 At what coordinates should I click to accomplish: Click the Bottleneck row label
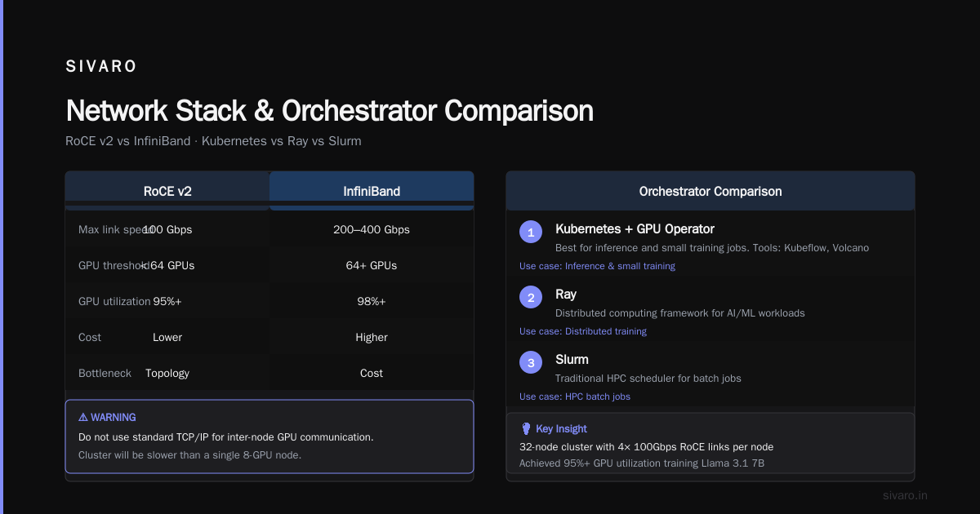click(105, 373)
